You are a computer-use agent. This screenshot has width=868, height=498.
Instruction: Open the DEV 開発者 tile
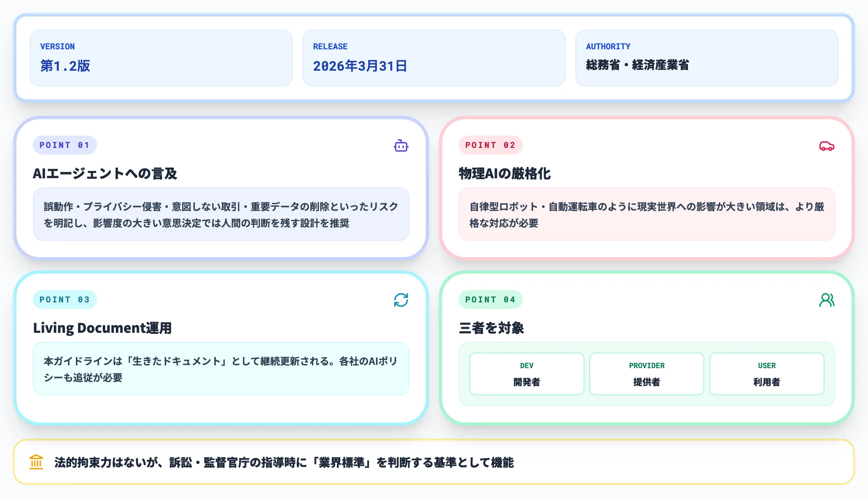tap(526, 374)
